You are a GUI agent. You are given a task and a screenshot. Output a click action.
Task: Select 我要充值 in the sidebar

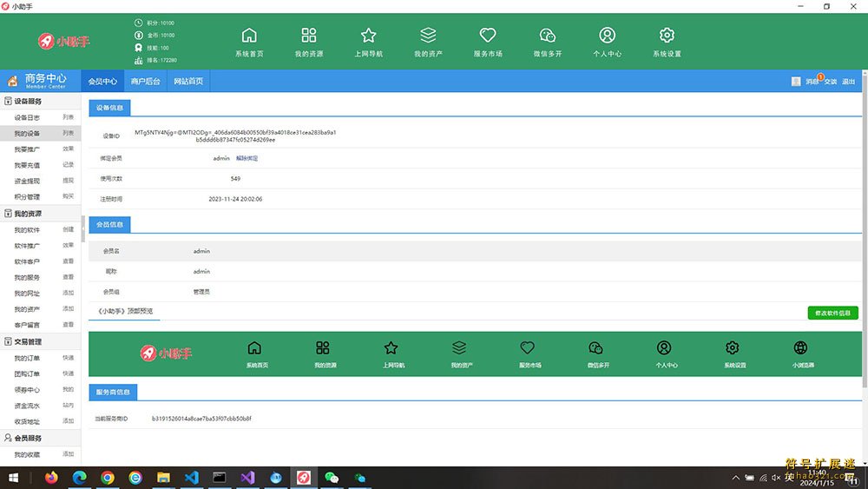27,165
